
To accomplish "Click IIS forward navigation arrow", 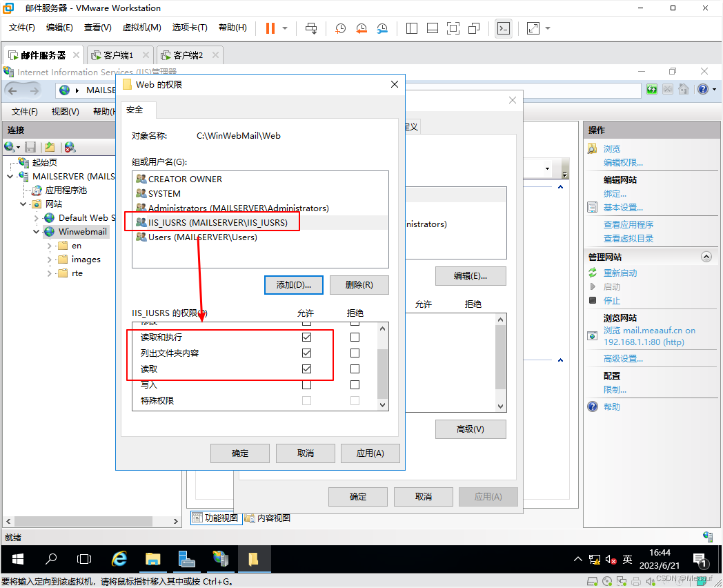I will point(34,90).
